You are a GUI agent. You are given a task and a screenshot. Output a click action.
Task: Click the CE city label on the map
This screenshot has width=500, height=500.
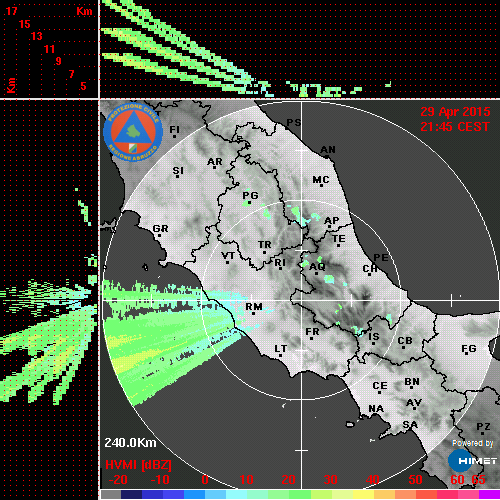point(380,386)
